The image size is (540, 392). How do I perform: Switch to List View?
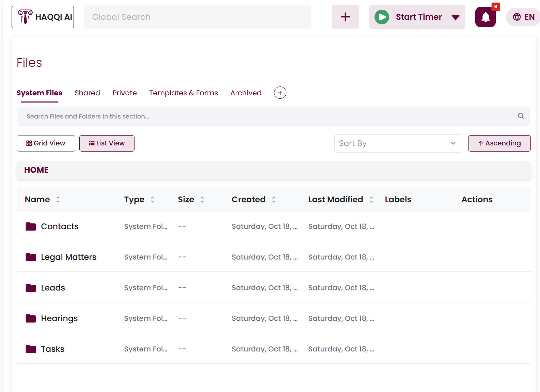pyautogui.click(x=107, y=143)
